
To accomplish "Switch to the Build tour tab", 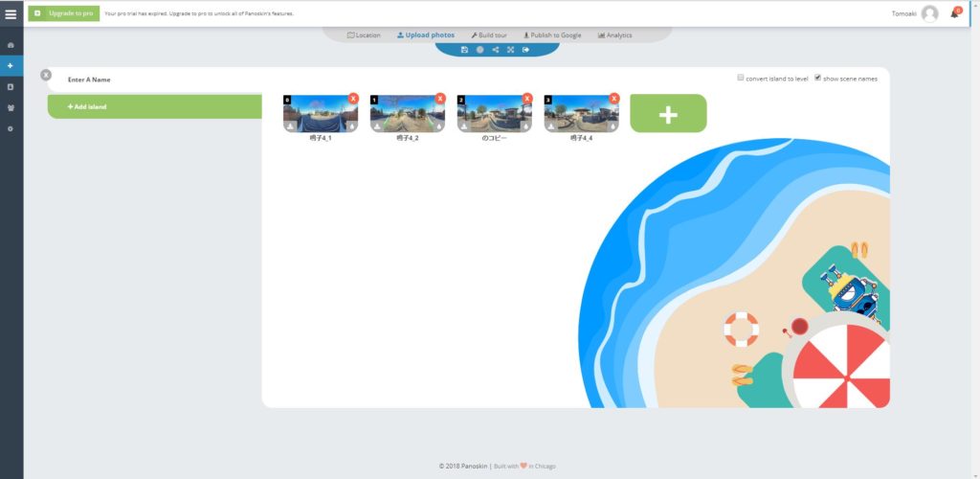I will coord(489,35).
